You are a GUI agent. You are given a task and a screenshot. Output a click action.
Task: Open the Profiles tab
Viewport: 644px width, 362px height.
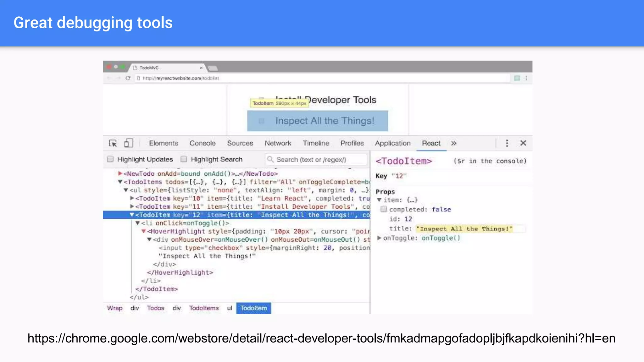click(352, 143)
